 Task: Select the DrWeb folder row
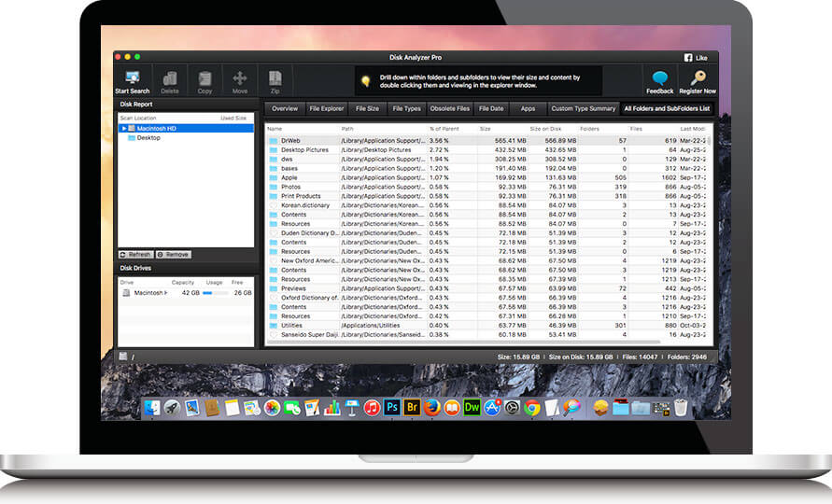pyautogui.click(x=487, y=141)
